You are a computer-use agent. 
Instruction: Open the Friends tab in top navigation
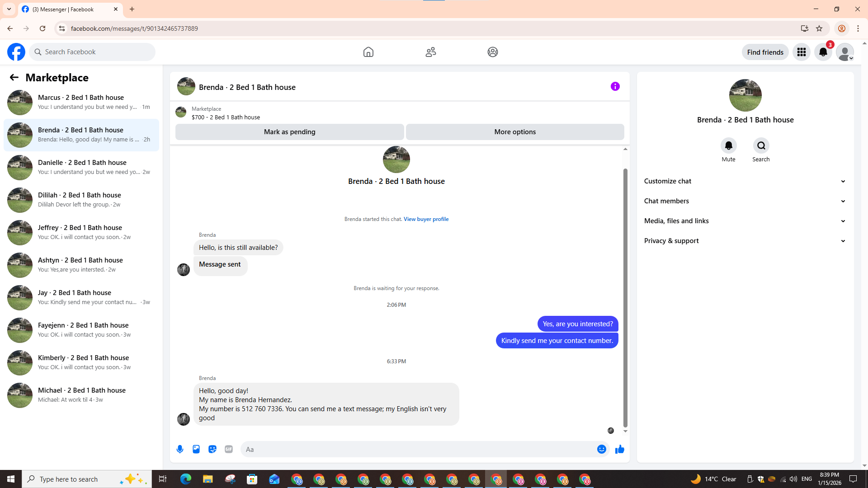click(x=430, y=52)
